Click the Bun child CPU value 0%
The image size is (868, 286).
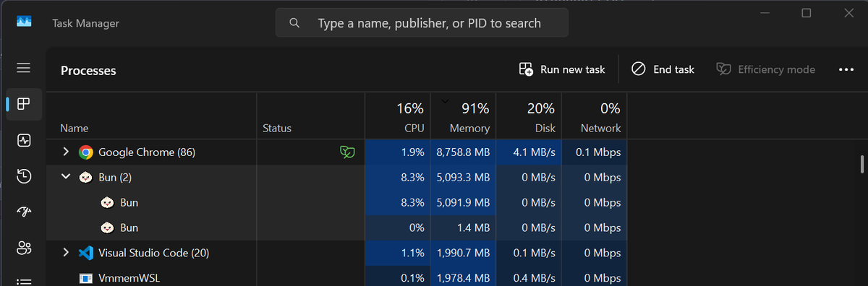[x=417, y=228]
